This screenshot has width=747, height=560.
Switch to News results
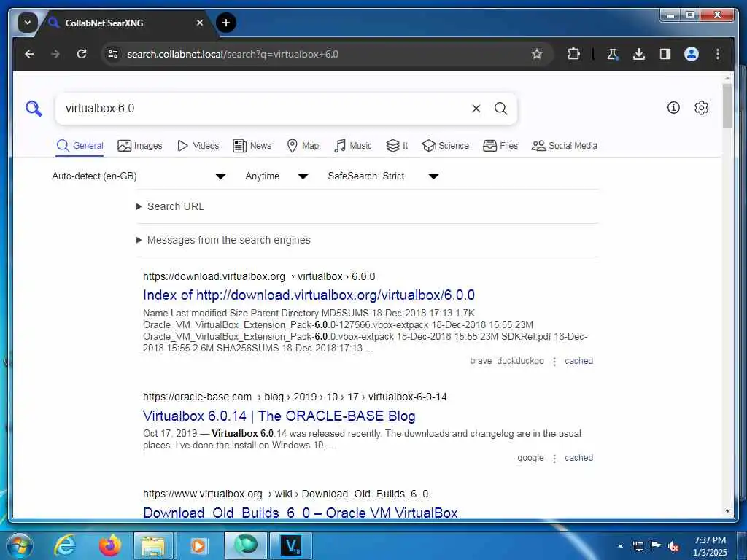252,146
